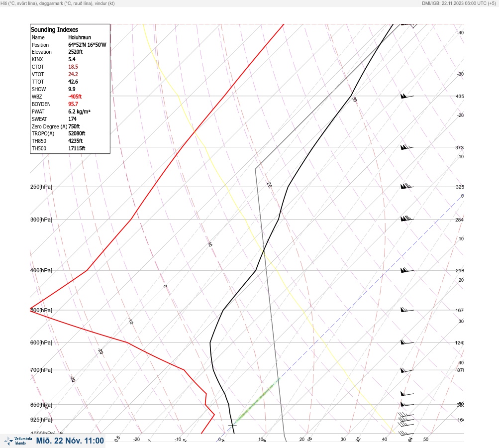Click the elevation value '2520ft'
The image size is (499, 448).
(76, 52)
